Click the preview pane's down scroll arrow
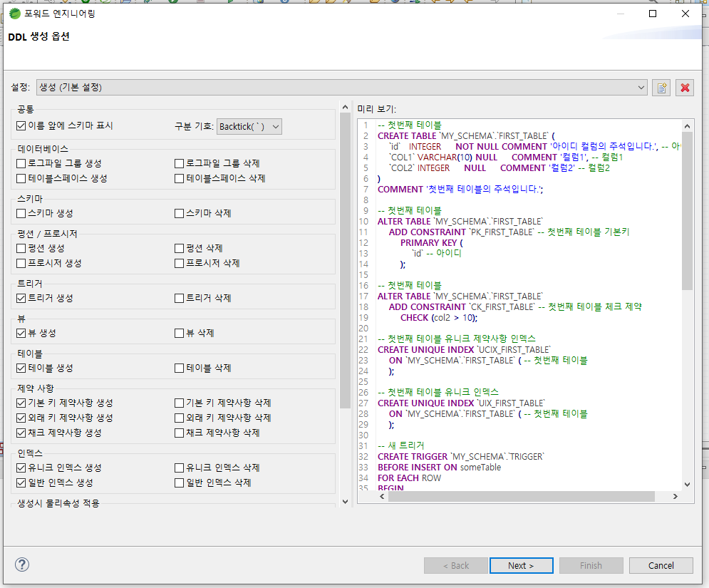The image size is (709, 588). [687, 484]
